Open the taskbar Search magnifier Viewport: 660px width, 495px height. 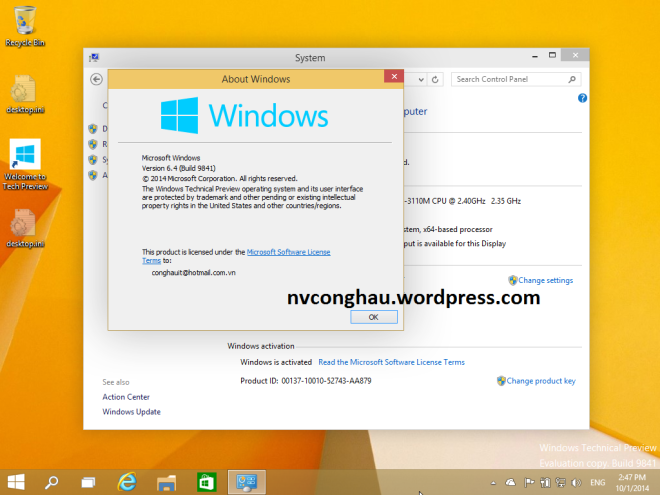click(52, 482)
